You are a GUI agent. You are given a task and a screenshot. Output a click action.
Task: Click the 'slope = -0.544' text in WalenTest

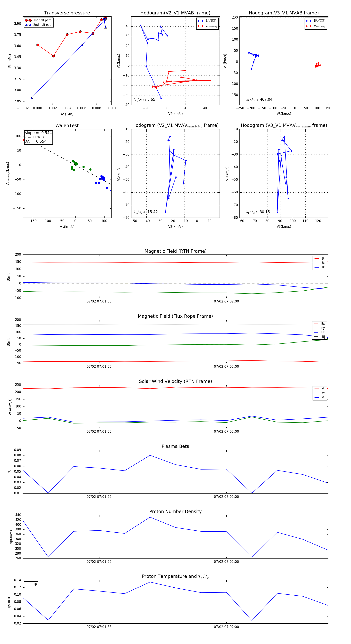pos(38,133)
